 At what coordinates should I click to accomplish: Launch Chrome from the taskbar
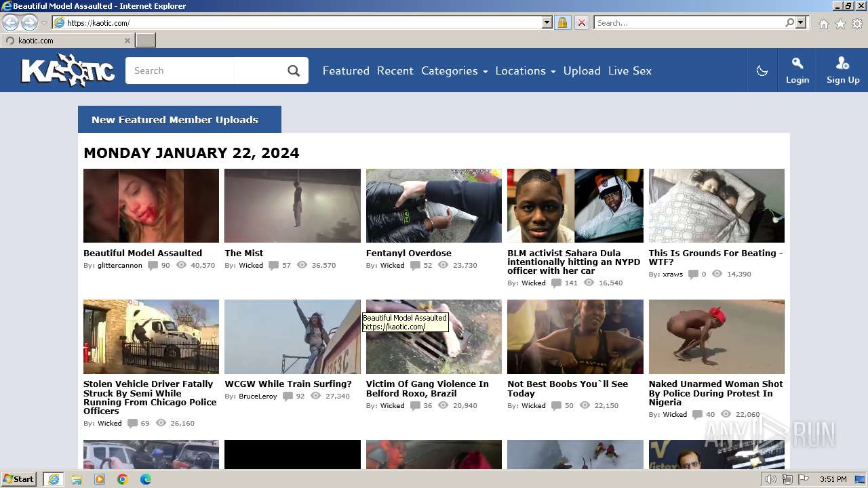coord(123,479)
